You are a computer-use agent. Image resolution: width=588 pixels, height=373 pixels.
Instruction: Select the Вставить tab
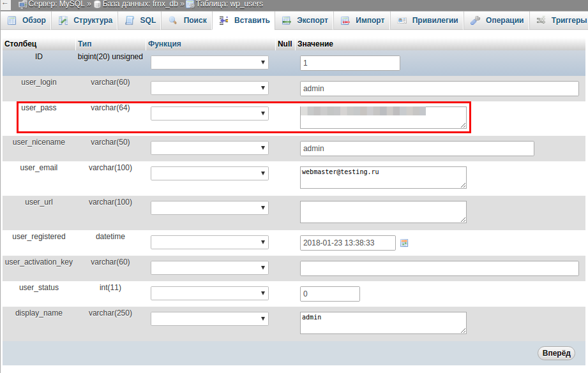[244, 20]
